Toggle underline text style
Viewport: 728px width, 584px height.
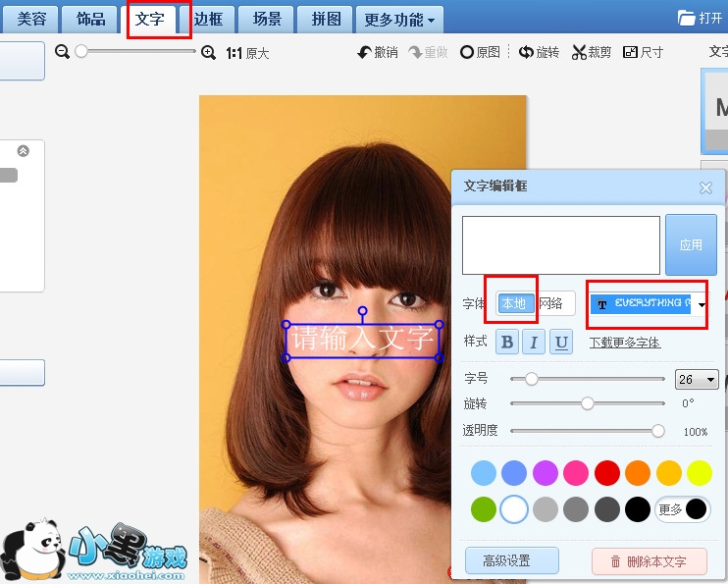[561, 342]
